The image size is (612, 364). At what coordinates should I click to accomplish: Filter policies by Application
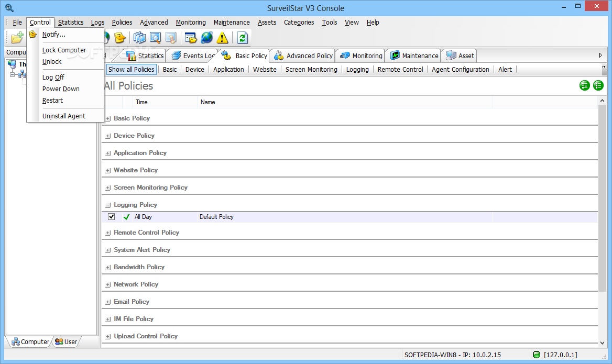pyautogui.click(x=228, y=70)
